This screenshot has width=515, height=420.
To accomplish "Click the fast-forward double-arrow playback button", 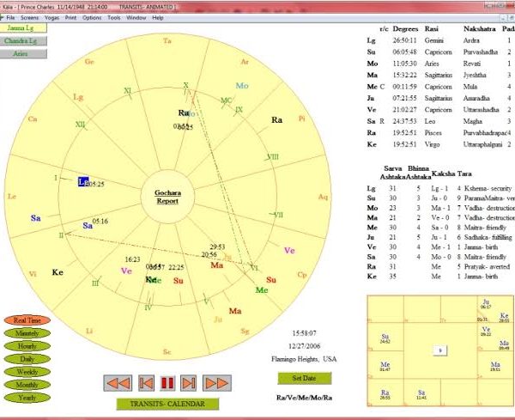I will 216,383.
